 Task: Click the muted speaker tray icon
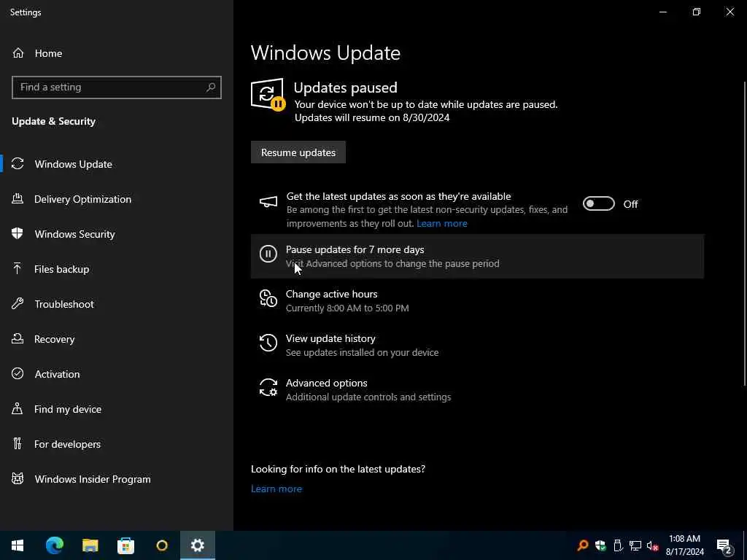click(x=652, y=545)
